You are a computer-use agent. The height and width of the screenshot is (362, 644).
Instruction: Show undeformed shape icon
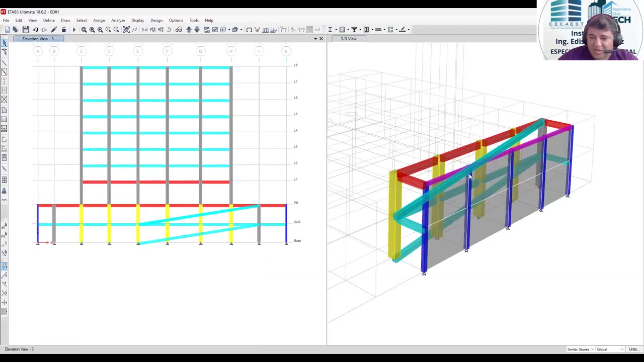coord(249,30)
